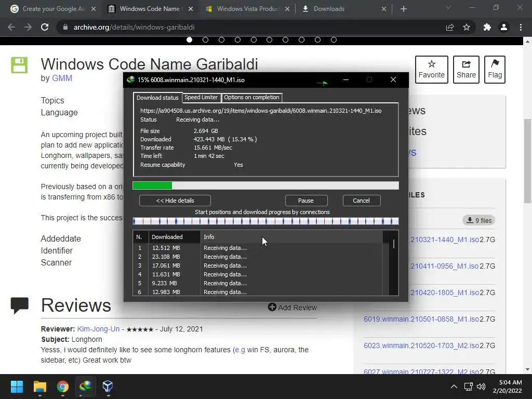The image size is (532, 399).
Task: Click the page vertical scrollbar thumb
Action: click(527, 161)
